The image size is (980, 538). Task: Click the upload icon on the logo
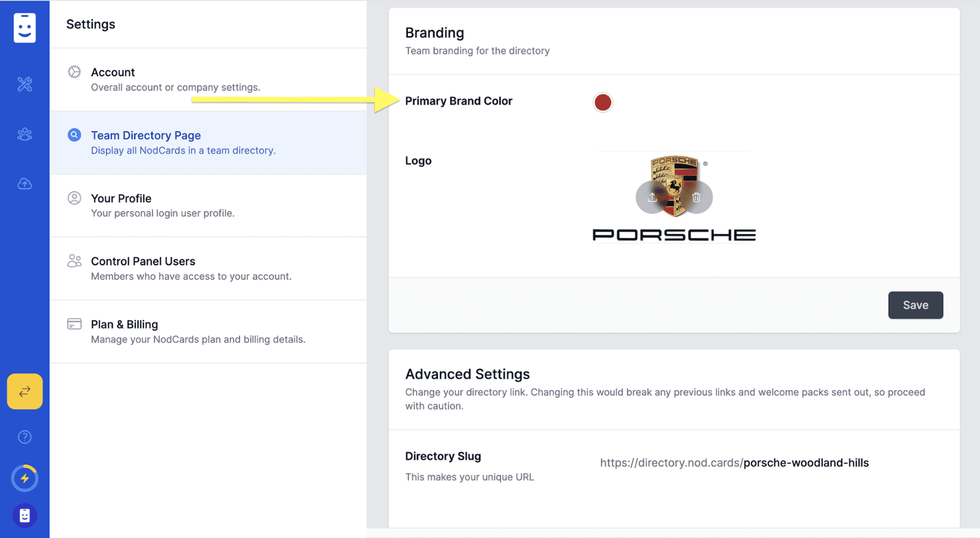click(652, 197)
